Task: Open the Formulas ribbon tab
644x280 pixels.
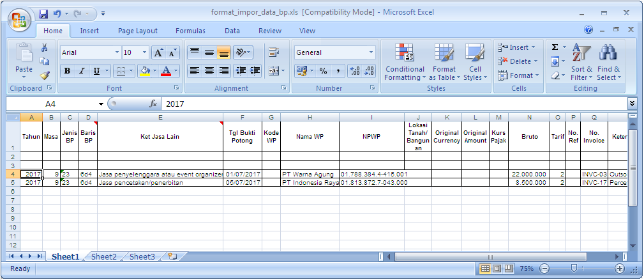Action: [x=191, y=31]
